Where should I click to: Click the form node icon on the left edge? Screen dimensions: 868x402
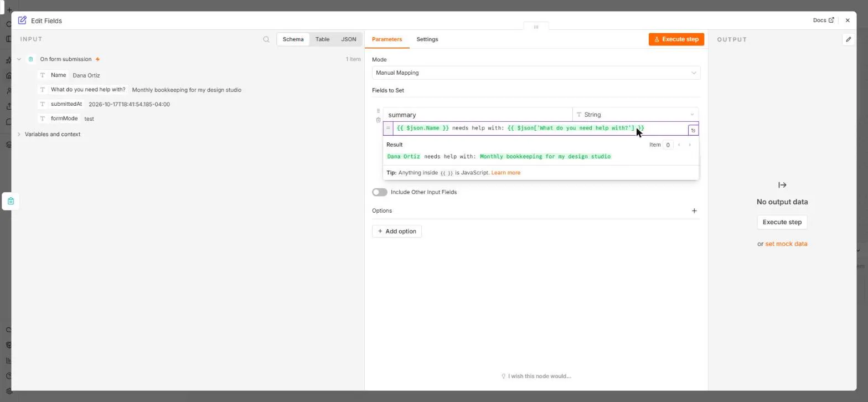11,201
